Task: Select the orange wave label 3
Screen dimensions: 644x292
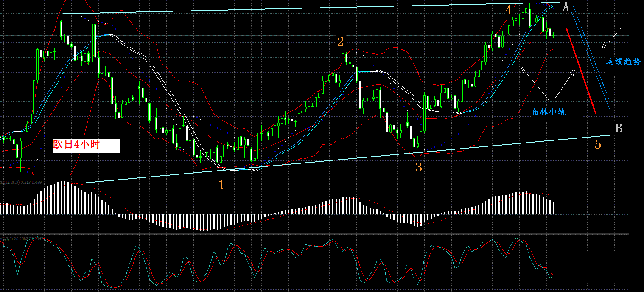Action: [x=419, y=167]
